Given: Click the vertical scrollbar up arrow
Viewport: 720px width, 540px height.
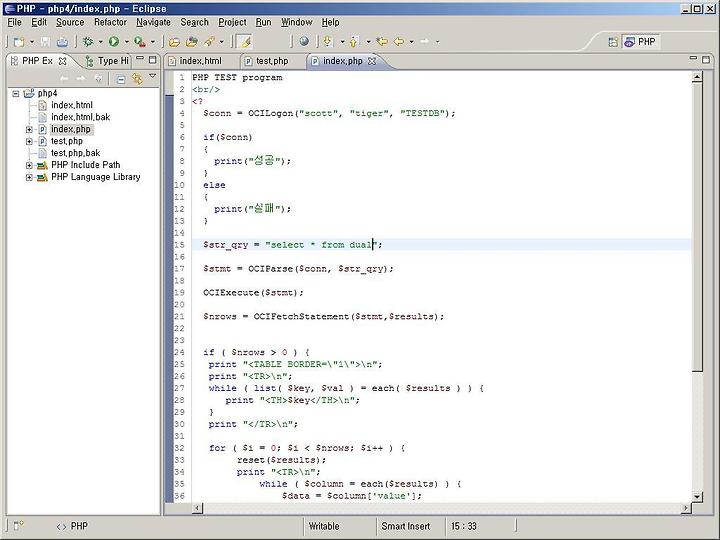Looking at the screenshot, I should click(x=697, y=77).
